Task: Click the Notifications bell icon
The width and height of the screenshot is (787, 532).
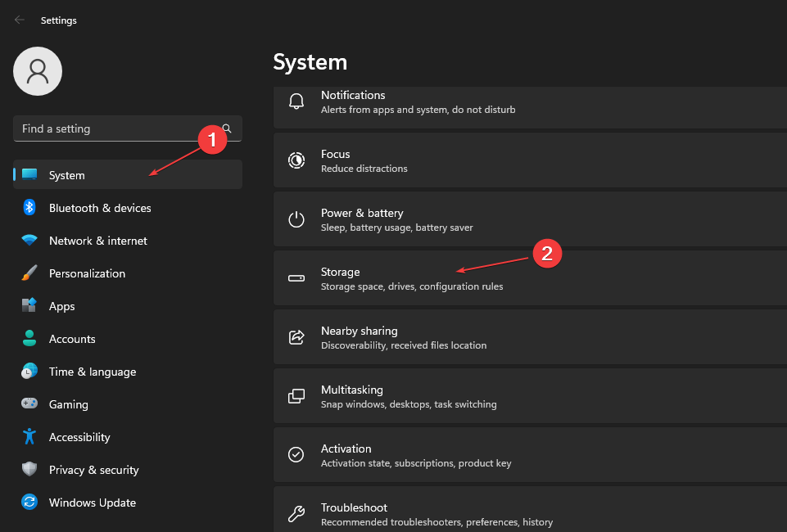Action: point(296,101)
